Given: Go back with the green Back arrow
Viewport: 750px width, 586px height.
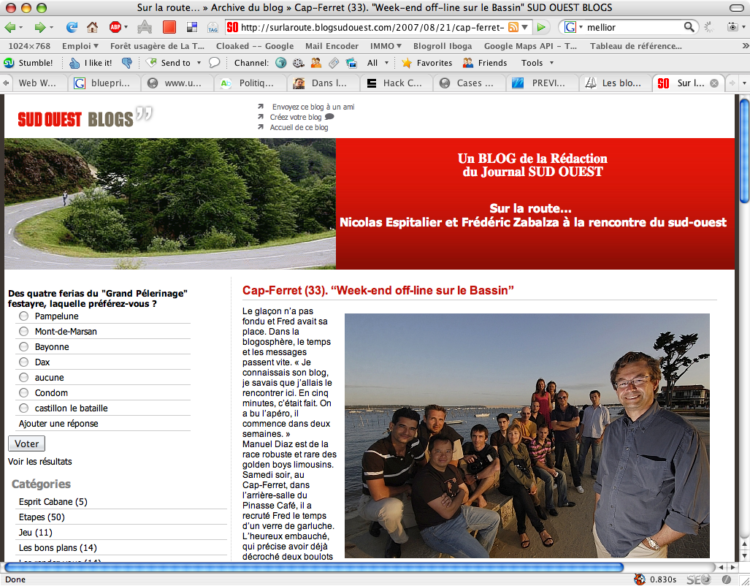Looking at the screenshot, I should [x=10, y=27].
